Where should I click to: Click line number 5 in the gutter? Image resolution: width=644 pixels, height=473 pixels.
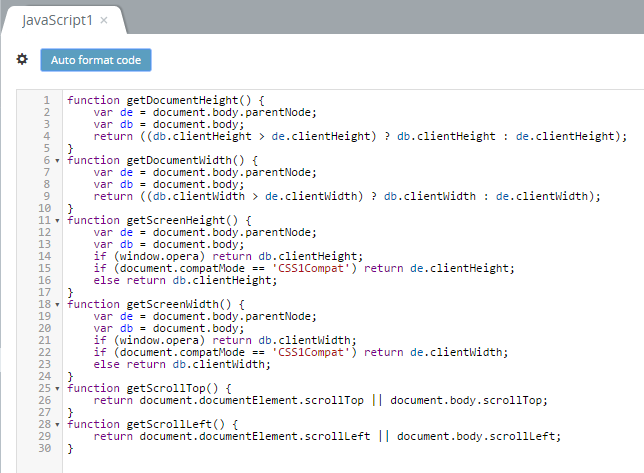click(46, 148)
